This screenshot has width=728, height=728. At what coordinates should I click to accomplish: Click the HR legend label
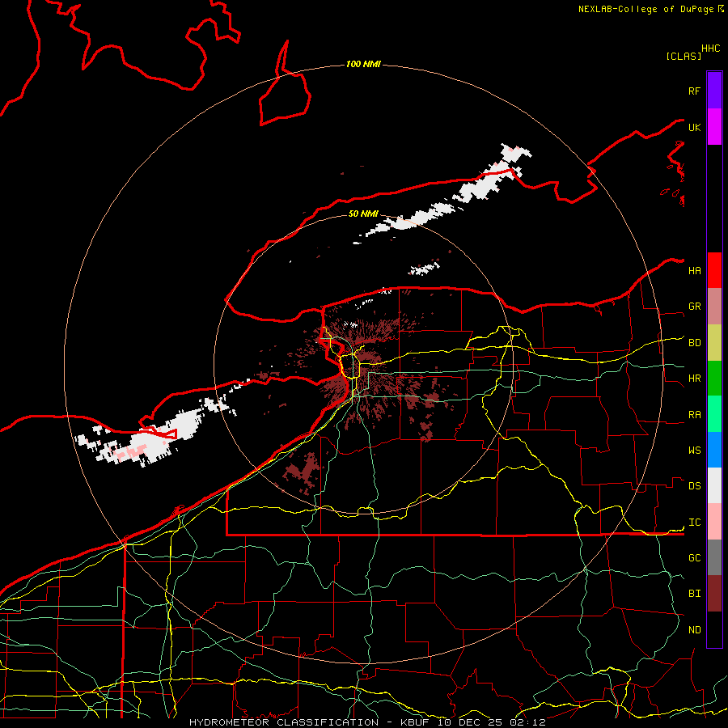[x=694, y=379]
